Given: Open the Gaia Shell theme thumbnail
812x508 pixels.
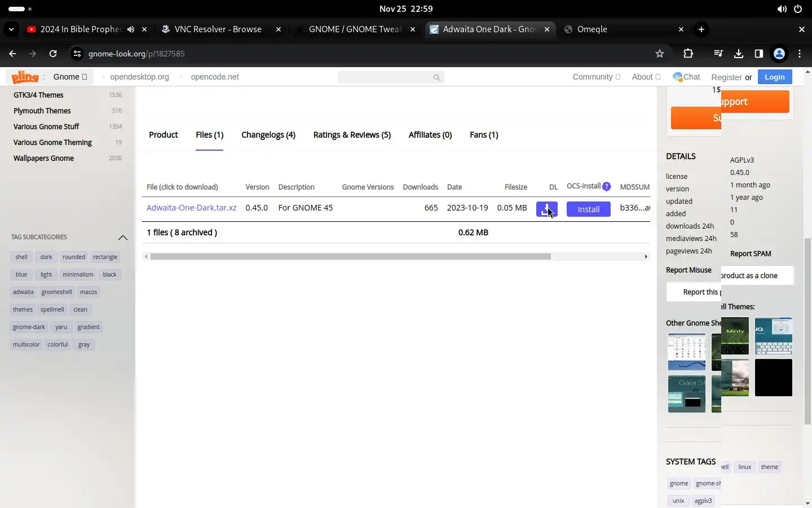Looking at the screenshot, I should click(x=686, y=394).
